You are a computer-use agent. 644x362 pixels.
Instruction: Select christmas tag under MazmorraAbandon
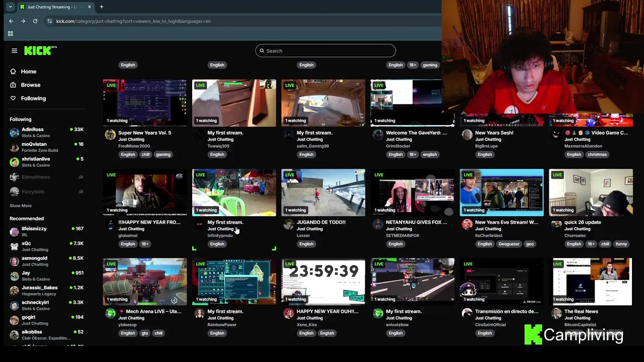pyautogui.click(x=597, y=154)
